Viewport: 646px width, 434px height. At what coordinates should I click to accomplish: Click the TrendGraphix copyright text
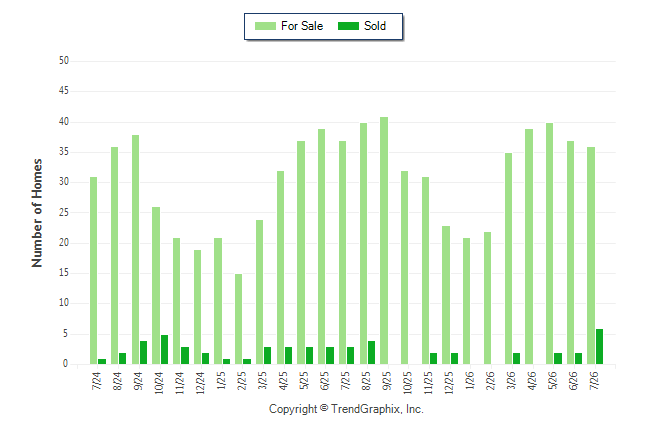[x=346, y=409]
